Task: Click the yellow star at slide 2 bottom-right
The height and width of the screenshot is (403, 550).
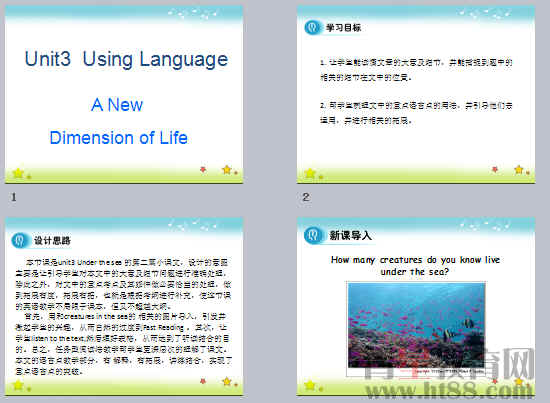Action: pos(519,170)
